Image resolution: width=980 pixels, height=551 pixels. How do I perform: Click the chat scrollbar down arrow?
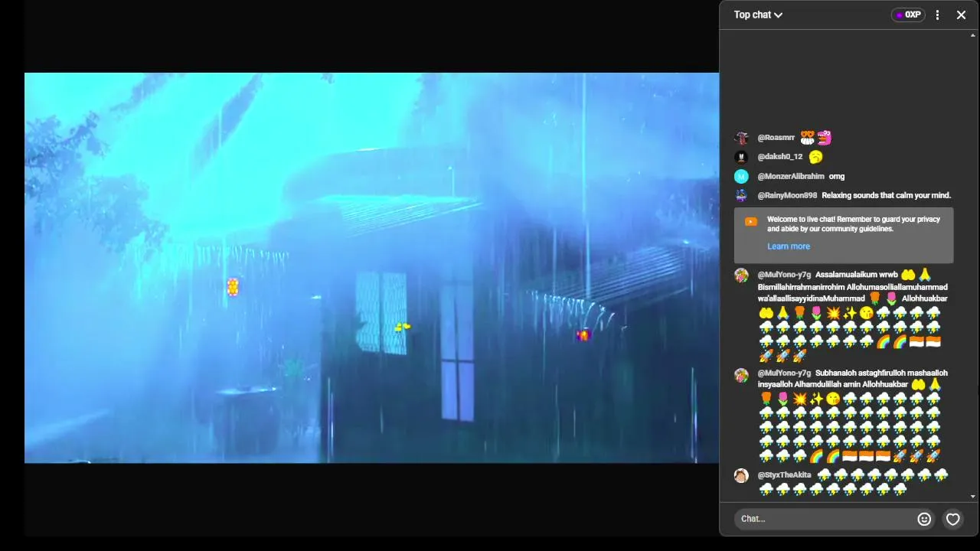(x=973, y=496)
